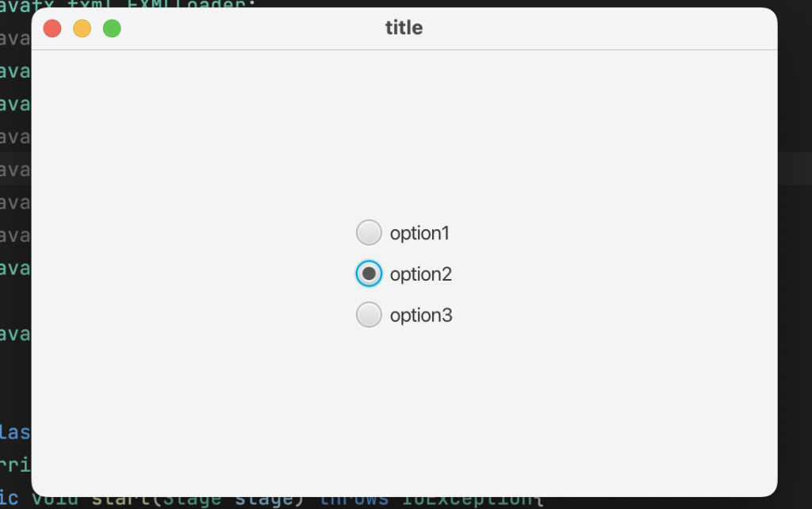Click the "throws" keyword in the bottom code line
The height and width of the screenshot is (509, 812).
coord(354,501)
